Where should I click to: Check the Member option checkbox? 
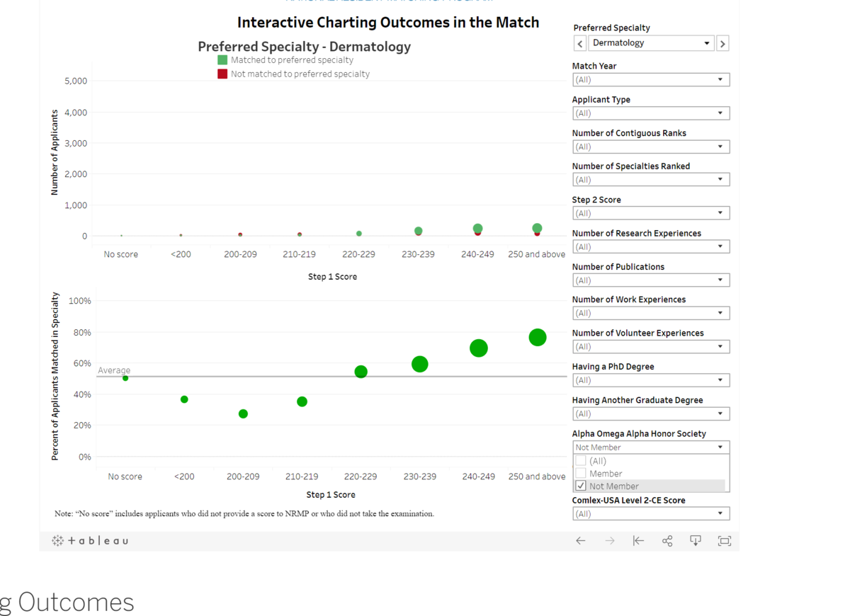point(581,474)
